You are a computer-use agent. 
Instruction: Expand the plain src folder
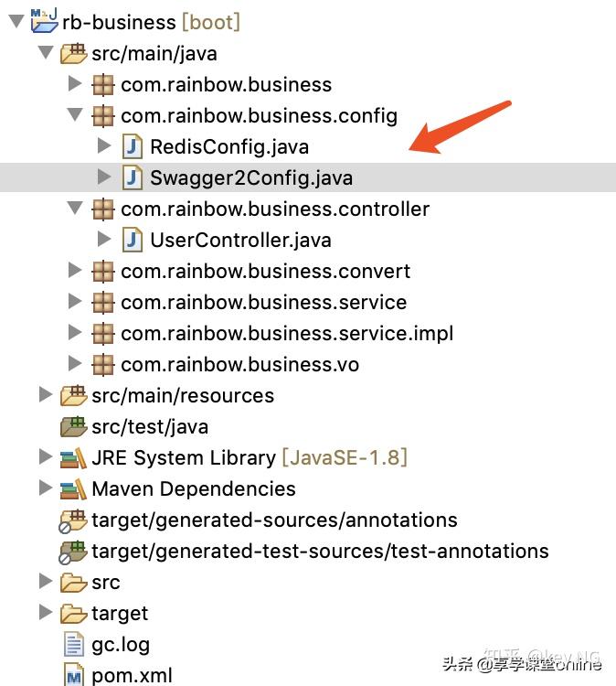pos(46,581)
